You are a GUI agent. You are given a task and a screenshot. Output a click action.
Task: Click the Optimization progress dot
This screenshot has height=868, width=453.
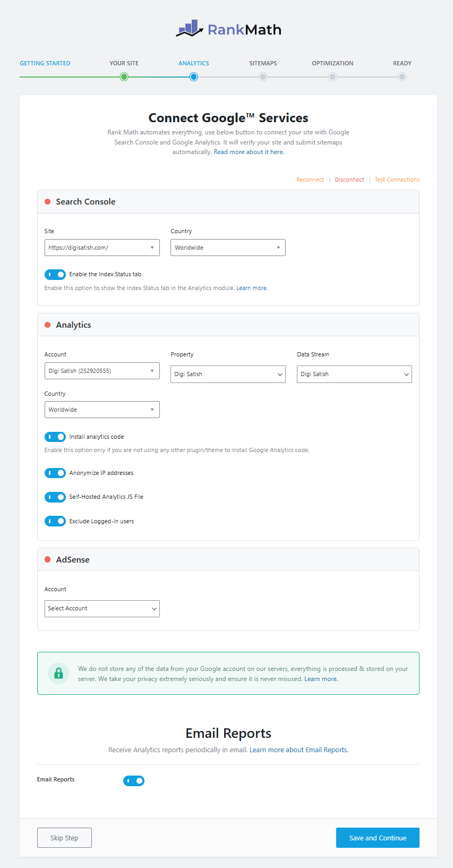pyautogui.click(x=332, y=77)
